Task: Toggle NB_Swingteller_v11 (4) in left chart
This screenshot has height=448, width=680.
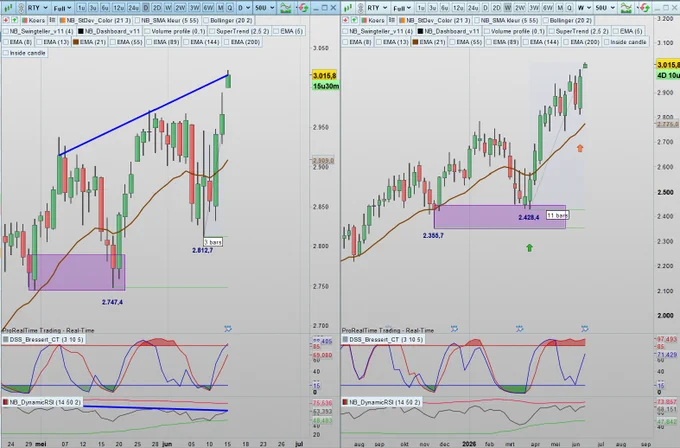Action: (6, 31)
